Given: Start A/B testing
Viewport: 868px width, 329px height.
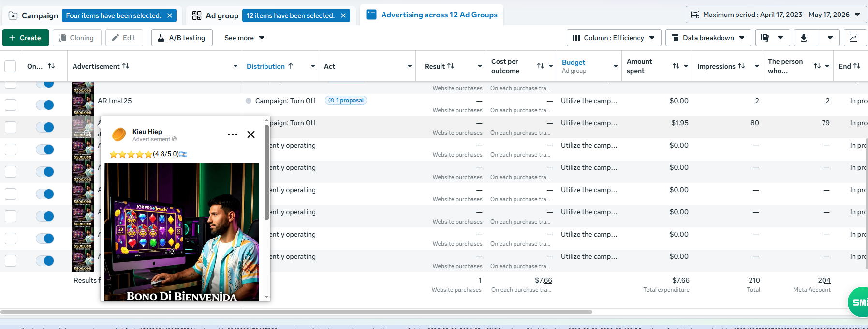Looking at the screenshot, I should (x=182, y=38).
